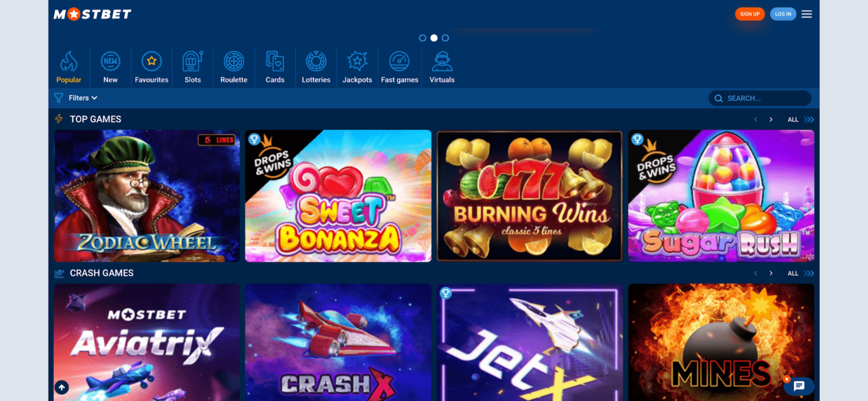This screenshot has width=868, height=401.
Task: Open the hamburger menu
Action: coord(807,14)
